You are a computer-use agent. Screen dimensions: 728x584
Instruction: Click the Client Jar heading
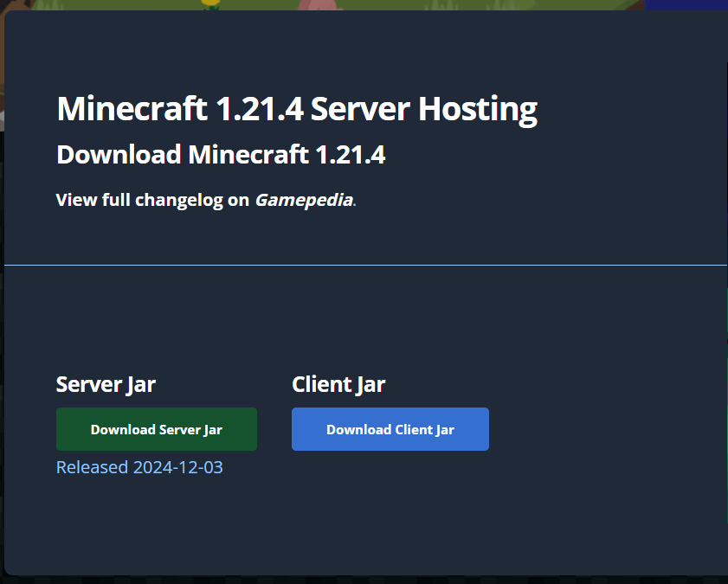pos(338,384)
